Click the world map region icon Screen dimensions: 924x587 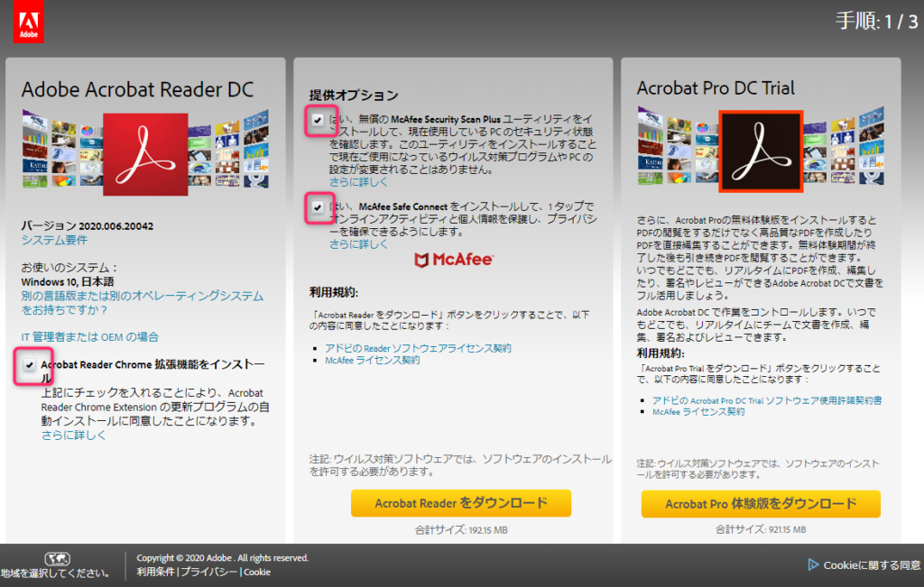(57, 558)
